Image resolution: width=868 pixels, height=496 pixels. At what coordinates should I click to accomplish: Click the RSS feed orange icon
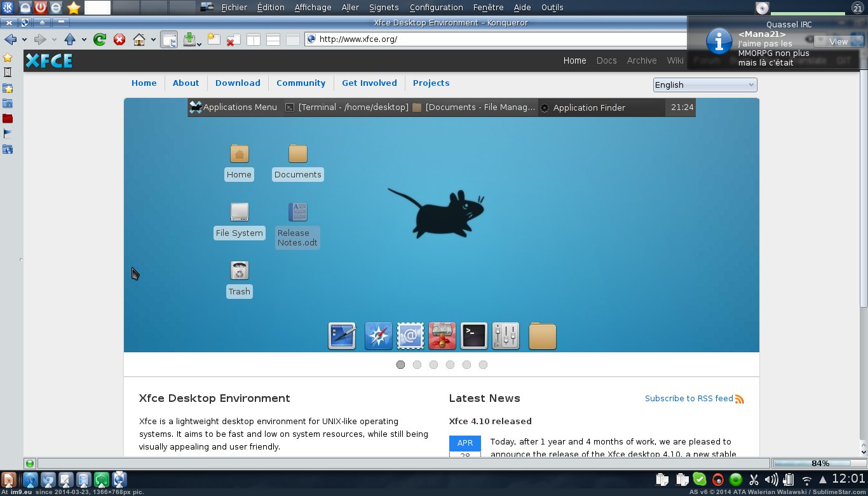[x=739, y=399]
